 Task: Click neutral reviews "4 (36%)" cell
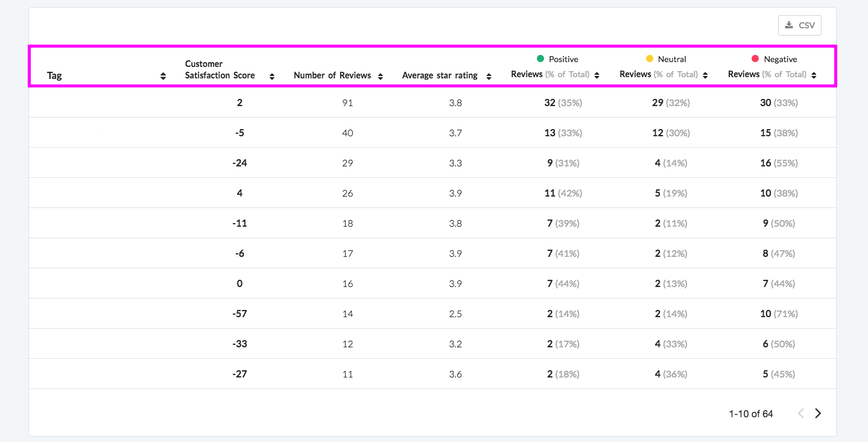coord(671,374)
